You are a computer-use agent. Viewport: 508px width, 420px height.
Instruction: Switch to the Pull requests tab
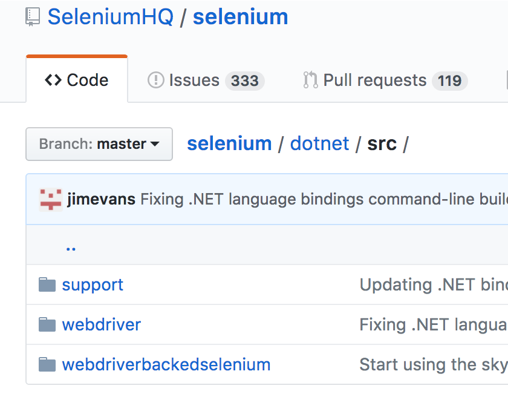point(385,80)
